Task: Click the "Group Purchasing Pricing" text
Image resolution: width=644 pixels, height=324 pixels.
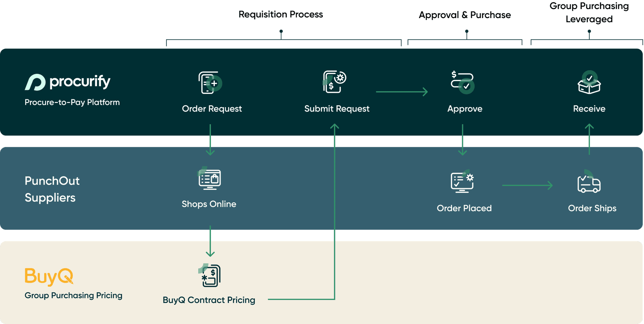Action: coord(73,296)
